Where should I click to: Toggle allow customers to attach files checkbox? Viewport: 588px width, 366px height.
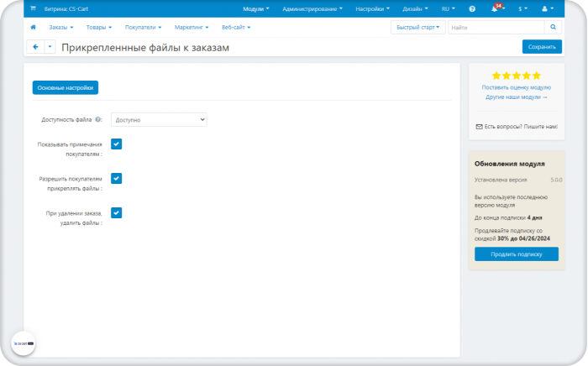116,179
